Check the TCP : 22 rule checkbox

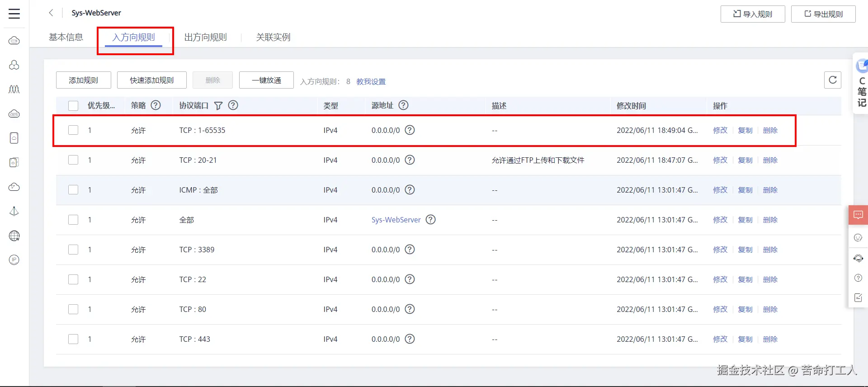click(73, 279)
